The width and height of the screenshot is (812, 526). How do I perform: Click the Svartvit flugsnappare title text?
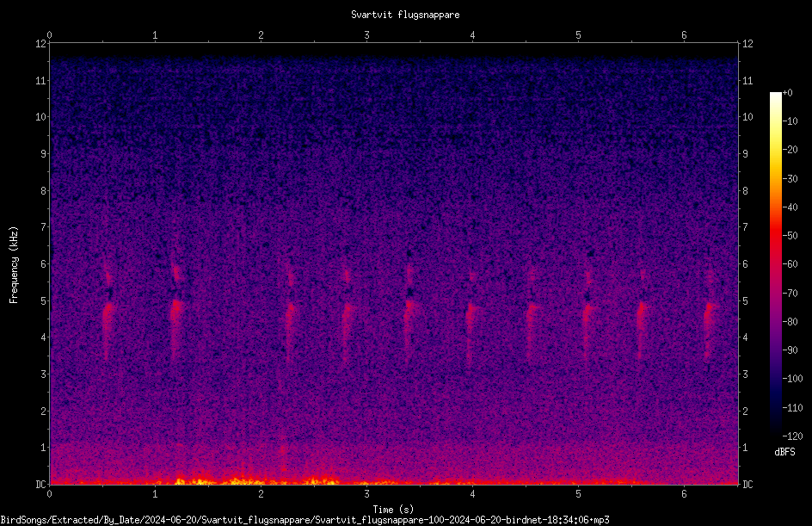[405, 15]
